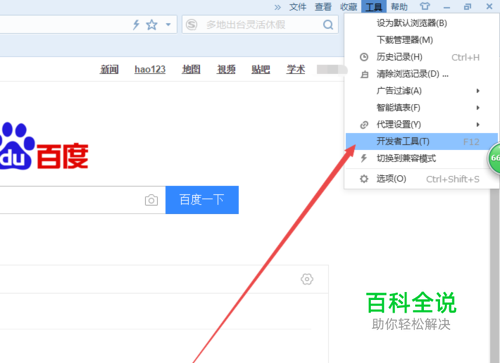Viewport: 500px width, 363px height.
Task: Select 开发者工具(T) menu item
Action: coord(421,141)
